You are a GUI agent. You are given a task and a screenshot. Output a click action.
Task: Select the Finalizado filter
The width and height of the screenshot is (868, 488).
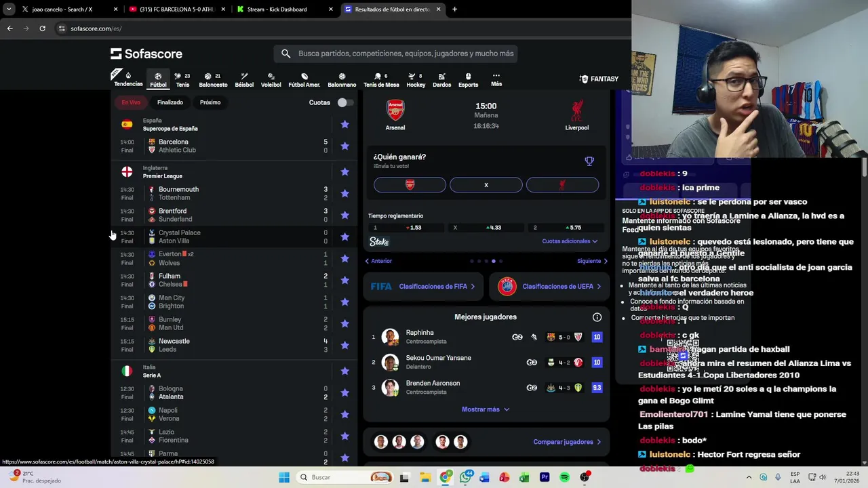pyautogui.click(x=170, y=102)
